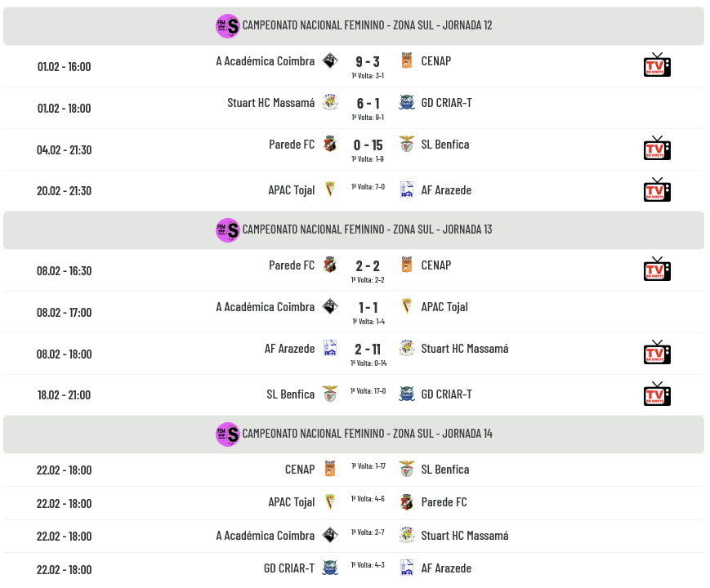Select the Jornada 14 header bar
This screenshot has width=710, height=588.
coord(354,434)
